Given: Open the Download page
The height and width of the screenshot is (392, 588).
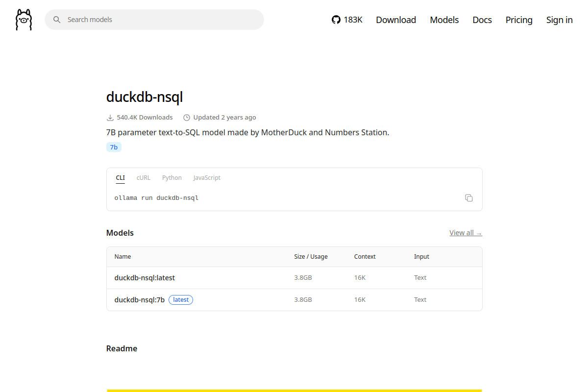Looking at the screenshot, I should click(396, 20).
